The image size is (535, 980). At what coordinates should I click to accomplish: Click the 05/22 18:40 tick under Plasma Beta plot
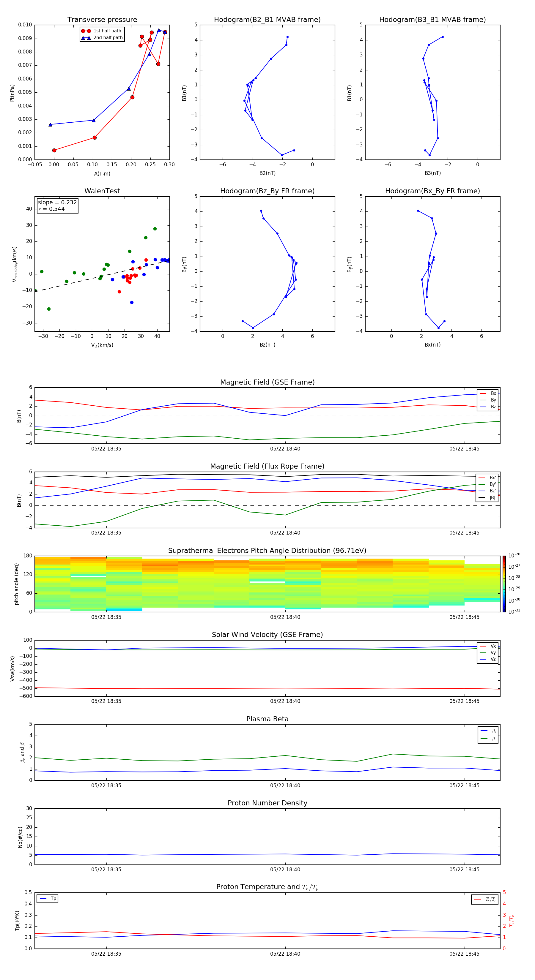click(x=285, y=785)
